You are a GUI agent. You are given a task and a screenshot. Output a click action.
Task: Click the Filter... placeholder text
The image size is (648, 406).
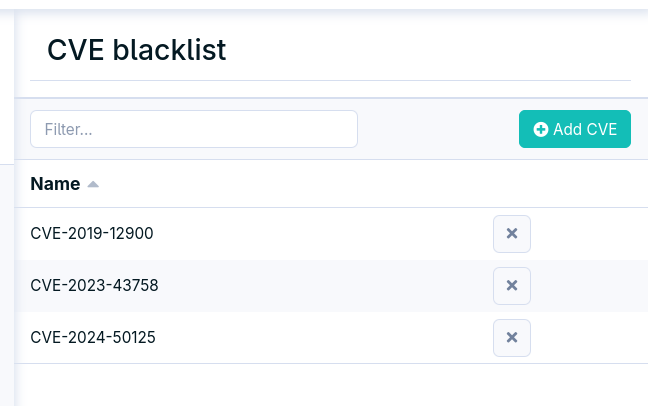click(68, 129)
